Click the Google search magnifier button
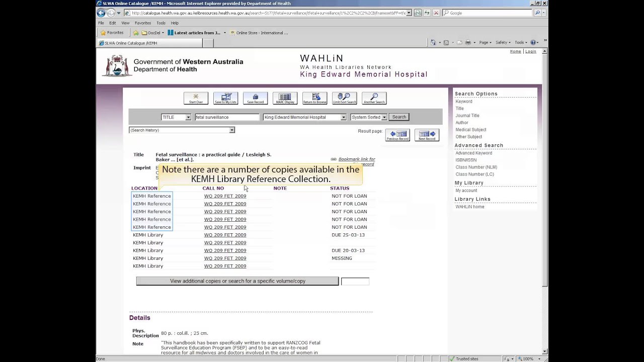 pos(537,13)
